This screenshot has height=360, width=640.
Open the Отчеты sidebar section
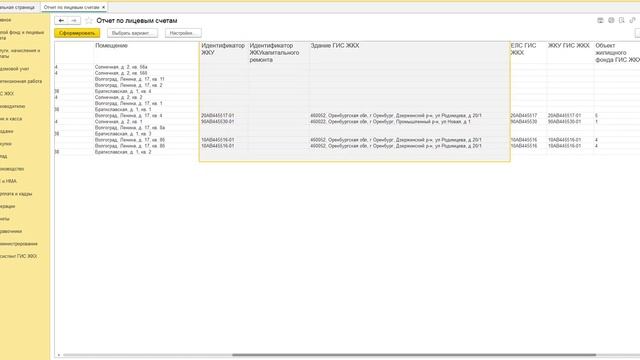click(5, 219)
